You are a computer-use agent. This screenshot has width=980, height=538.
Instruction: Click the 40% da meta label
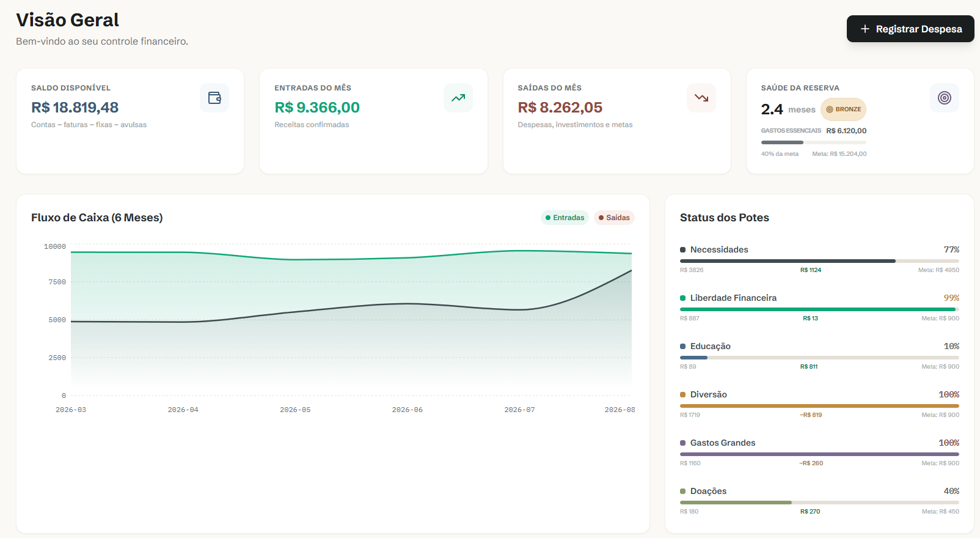780,154
